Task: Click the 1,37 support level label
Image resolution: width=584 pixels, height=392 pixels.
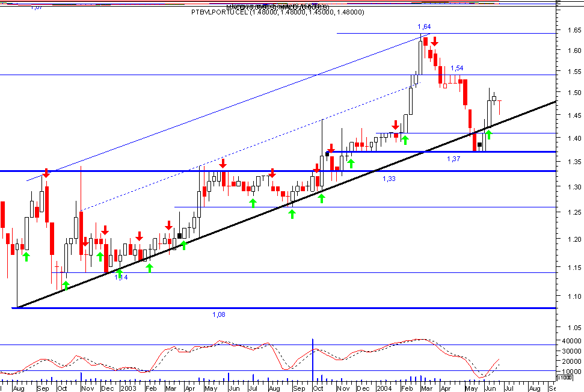Action: [453, 159]
